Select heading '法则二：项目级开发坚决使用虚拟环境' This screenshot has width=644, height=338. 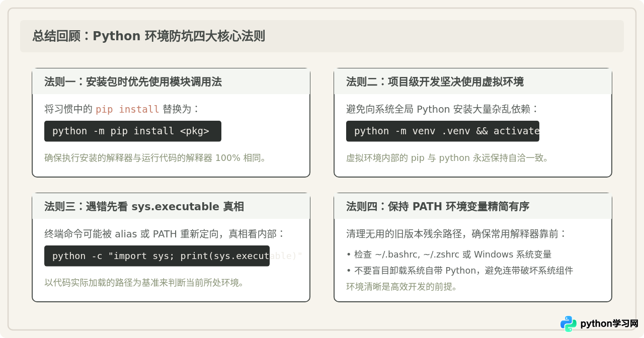click(435, 81)
